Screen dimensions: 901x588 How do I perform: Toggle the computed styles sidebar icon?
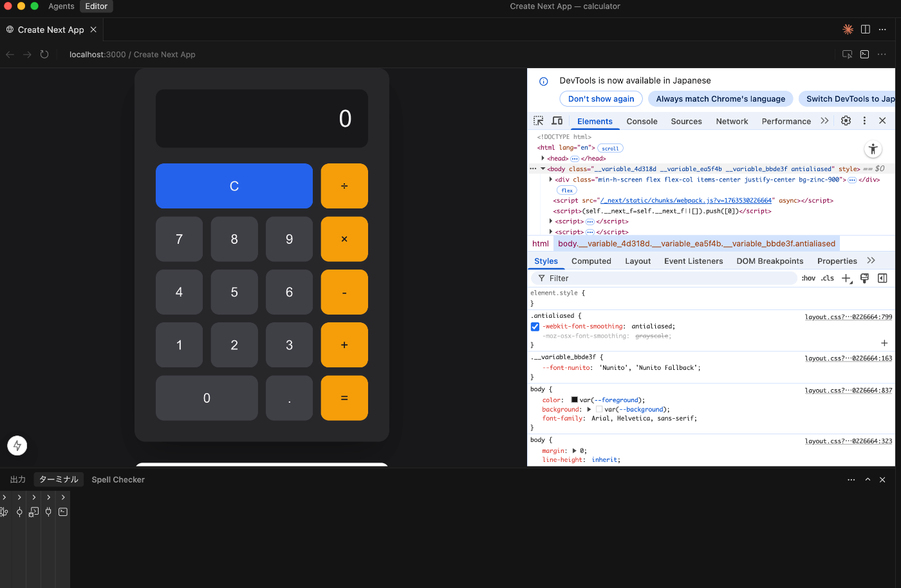(882, 279)
